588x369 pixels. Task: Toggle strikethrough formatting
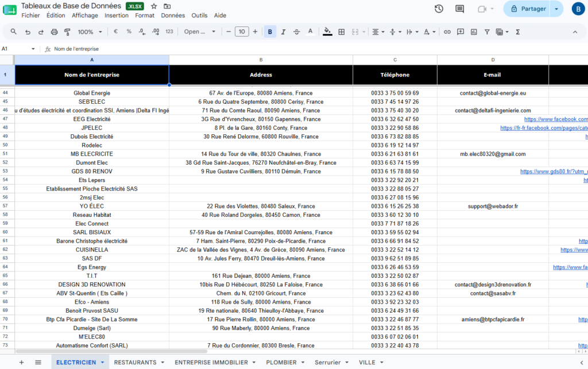pos(296,32)
